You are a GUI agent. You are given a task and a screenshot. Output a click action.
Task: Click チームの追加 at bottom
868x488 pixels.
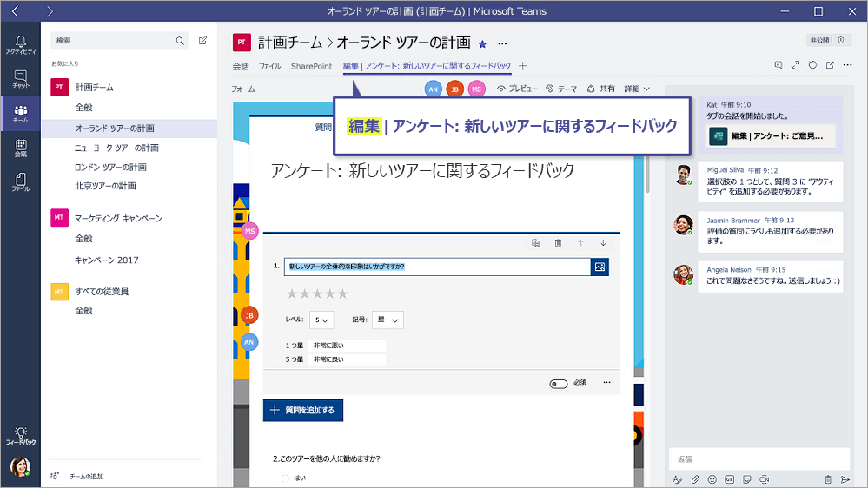77,476
